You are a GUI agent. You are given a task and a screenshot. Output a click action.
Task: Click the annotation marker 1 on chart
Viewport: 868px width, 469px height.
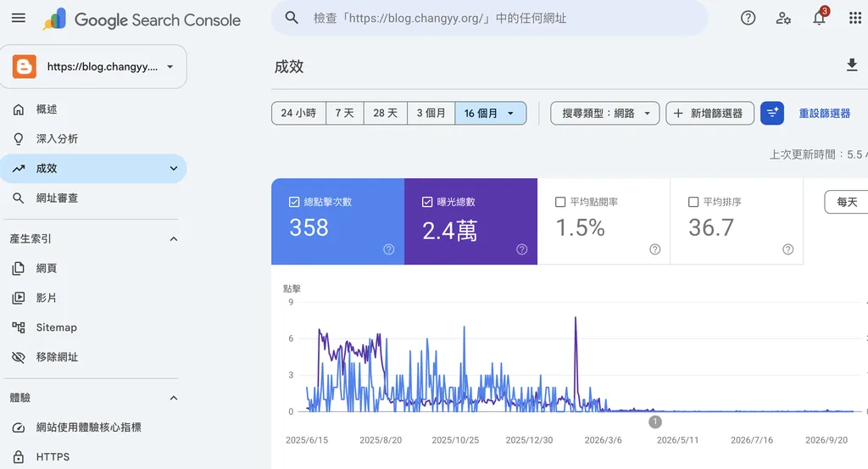tap(655, 422)
